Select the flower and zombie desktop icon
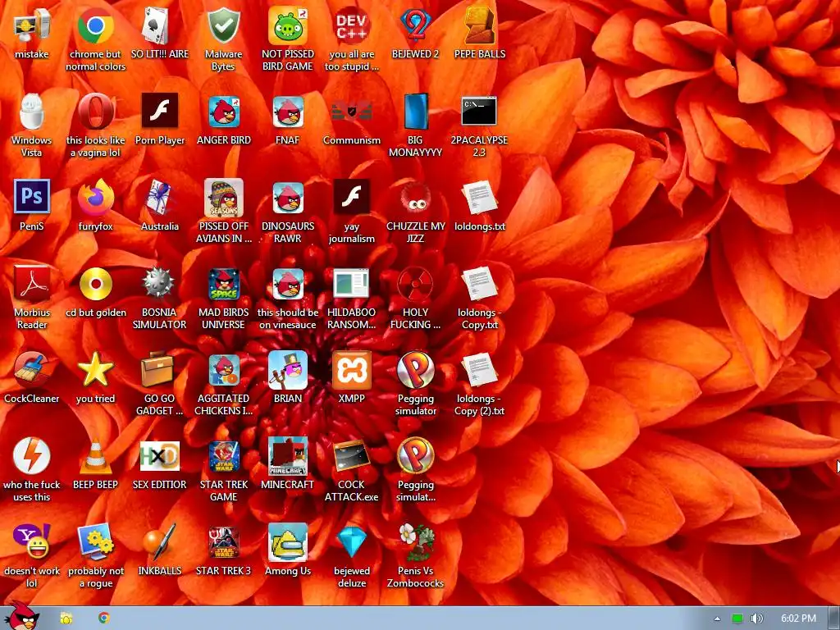The image size is (840, 630). point(415,542)
